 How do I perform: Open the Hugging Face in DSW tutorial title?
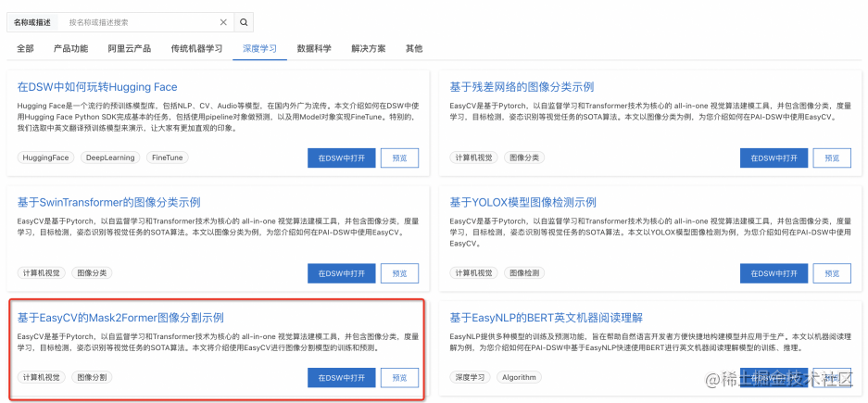point(97,87)
